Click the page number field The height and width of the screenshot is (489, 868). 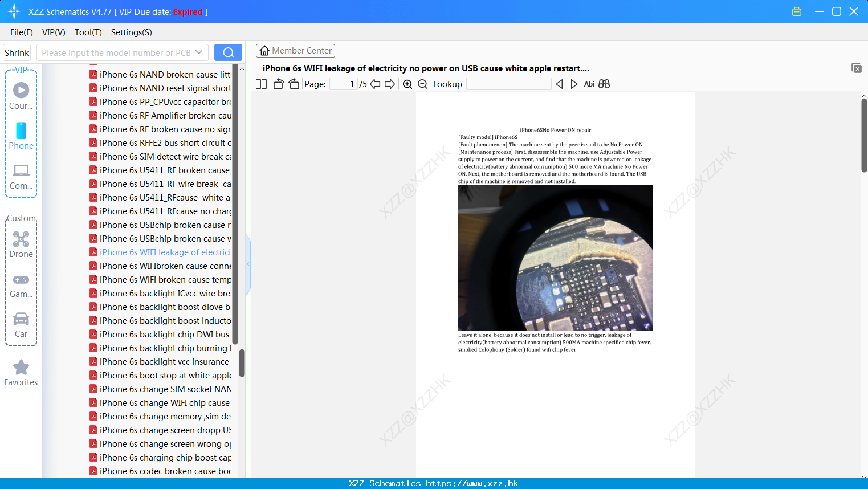tap(344, 84)
